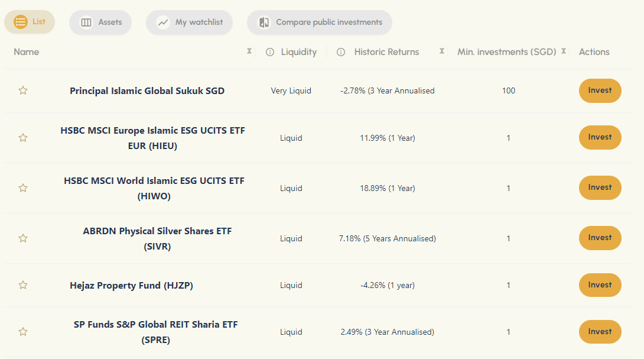The height and width of the screenshot is (359, 644).
Task: Click the Liquidity column header
Action: click(298, 52)
